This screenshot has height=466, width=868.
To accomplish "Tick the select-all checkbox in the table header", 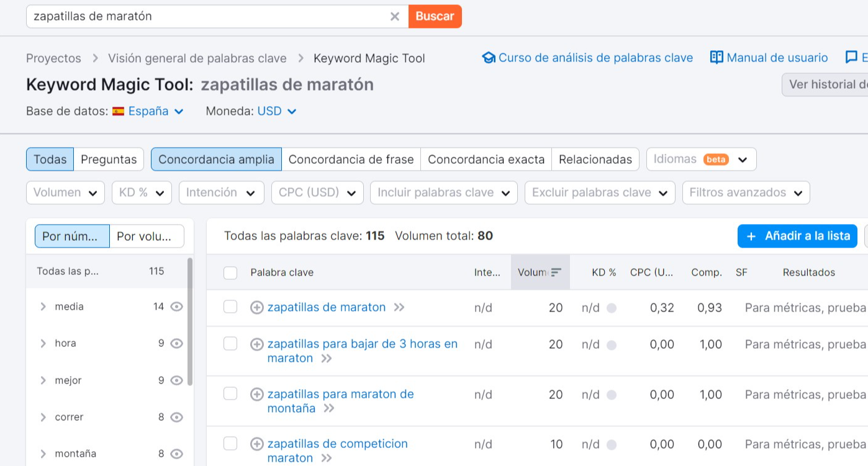I will pyautogui.click(x=230, y=272).
